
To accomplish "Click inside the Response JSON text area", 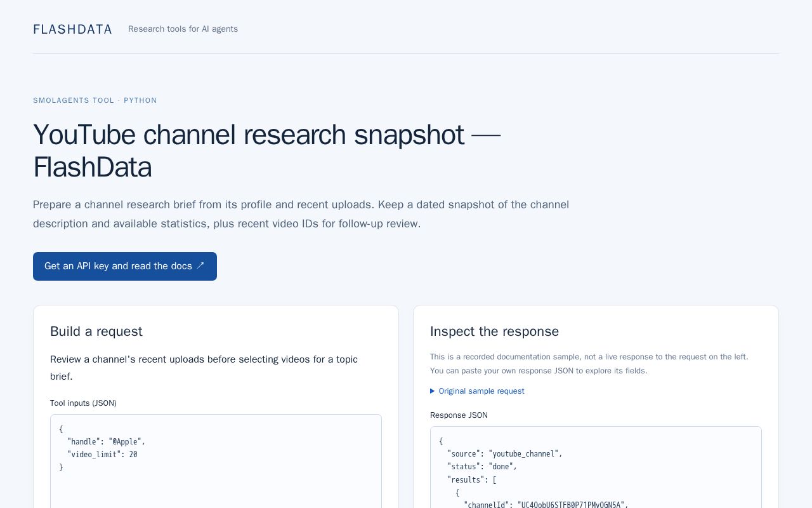I will tap(596, 467).
